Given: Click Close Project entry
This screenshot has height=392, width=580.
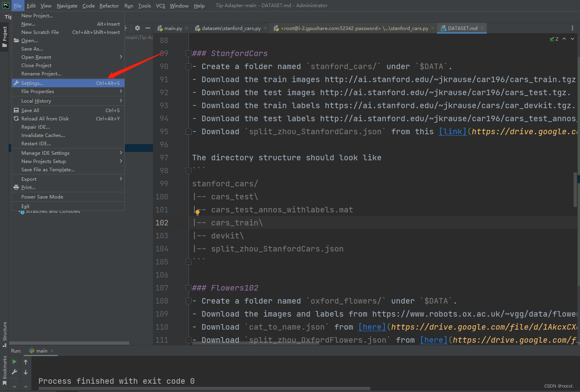Looking at the screenshot, I should click(x=68, y=66).
